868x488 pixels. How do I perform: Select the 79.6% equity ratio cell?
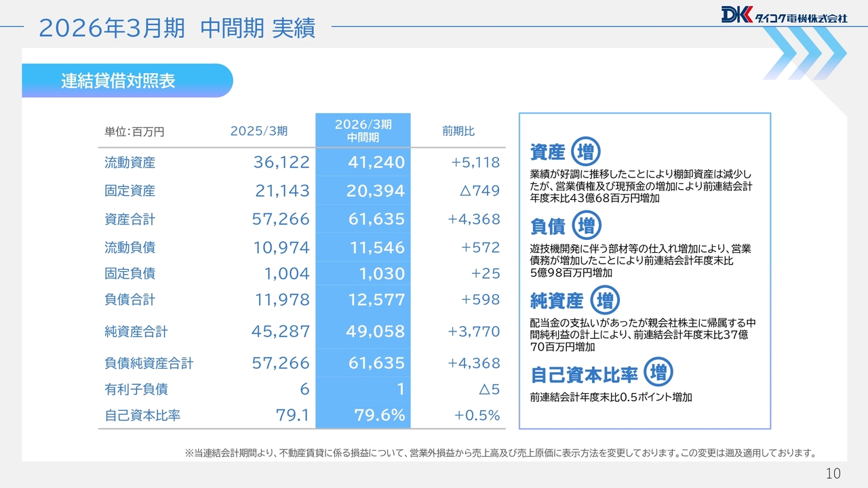click(379, 415)
